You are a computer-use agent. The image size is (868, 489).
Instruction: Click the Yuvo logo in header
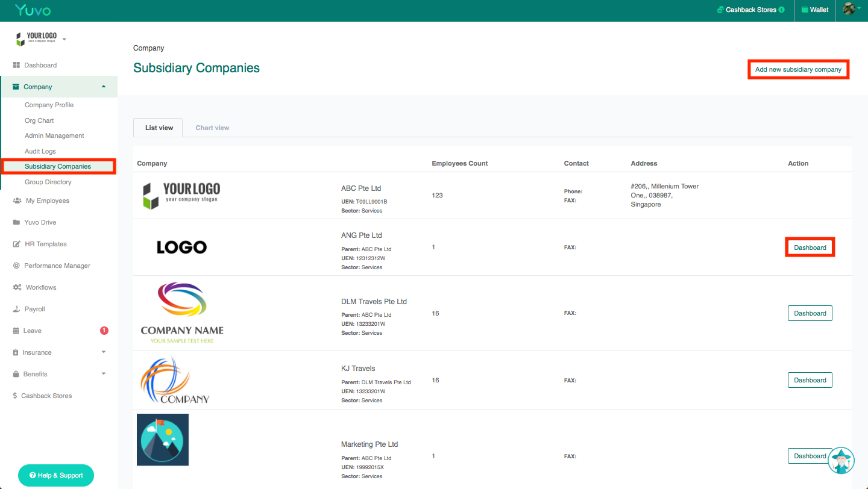pyautogui.click(x=33, y=10)
